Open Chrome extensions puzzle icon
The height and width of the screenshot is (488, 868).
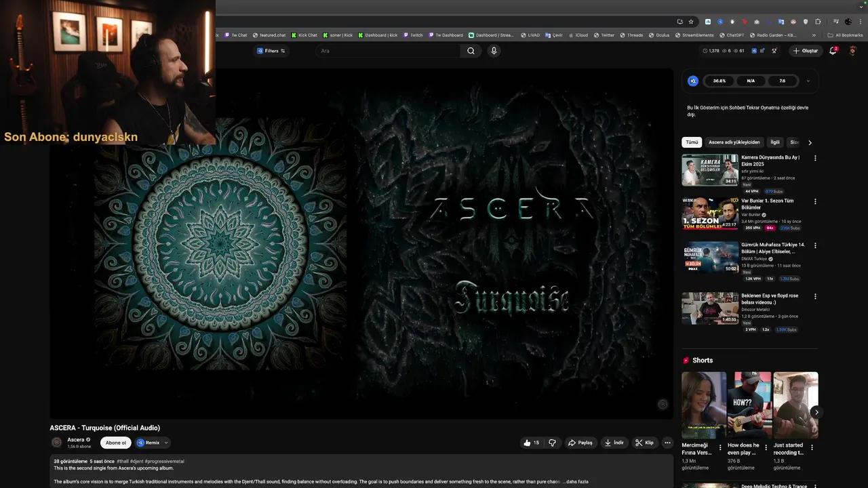coord(818,22)
